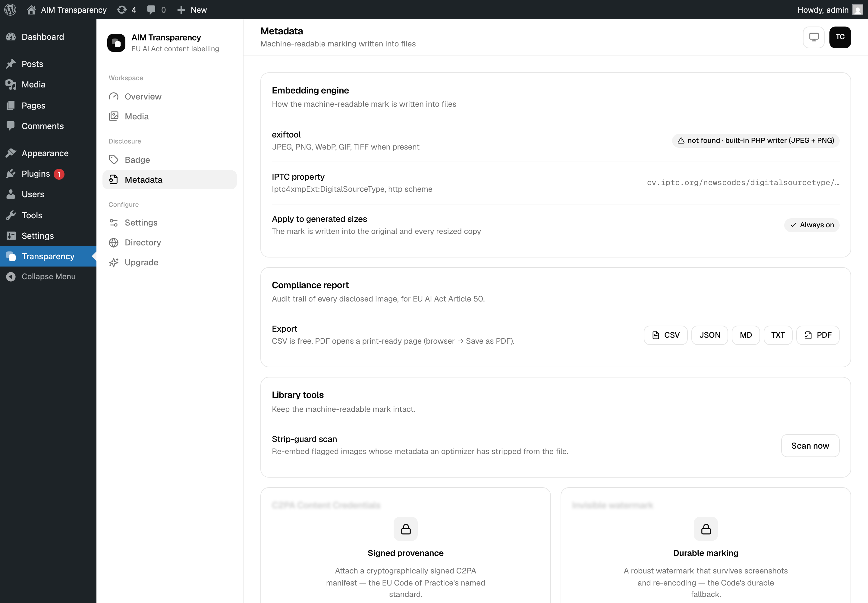868x603 pixels.
Task: Click the Always on status pill
Action: click(x=812, y=225)
